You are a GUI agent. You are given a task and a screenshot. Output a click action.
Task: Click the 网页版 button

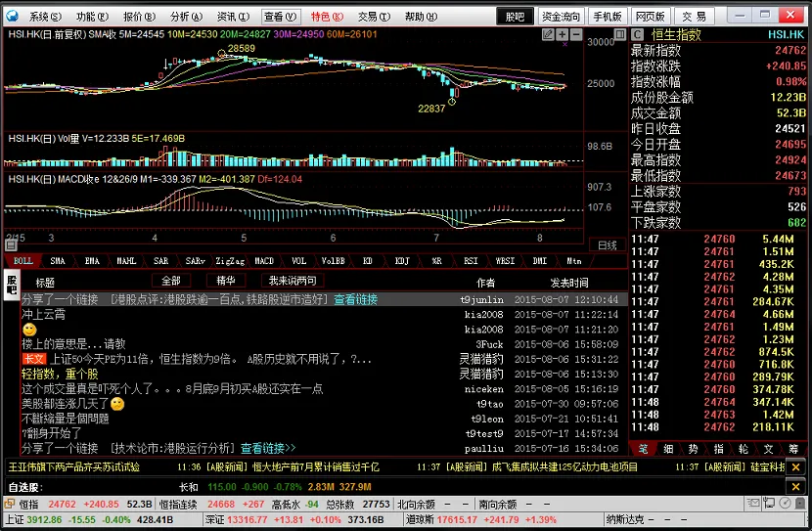pyautogui.click(x=651, y=17)
